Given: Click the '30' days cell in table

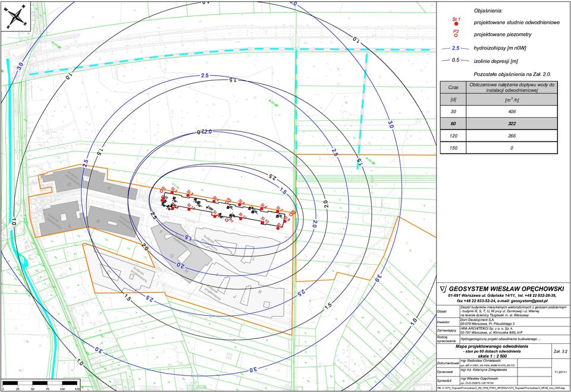Looking at the screenshot, I should click(453, 111).
